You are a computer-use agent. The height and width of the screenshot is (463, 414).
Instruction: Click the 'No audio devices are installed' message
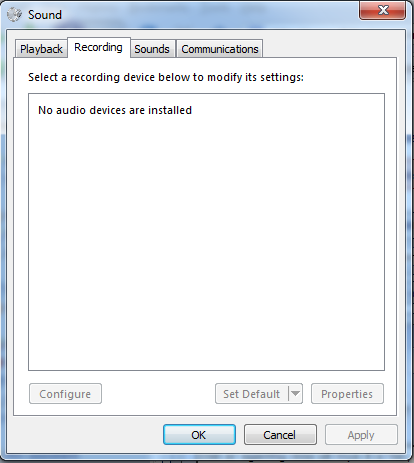click(115, 110)
